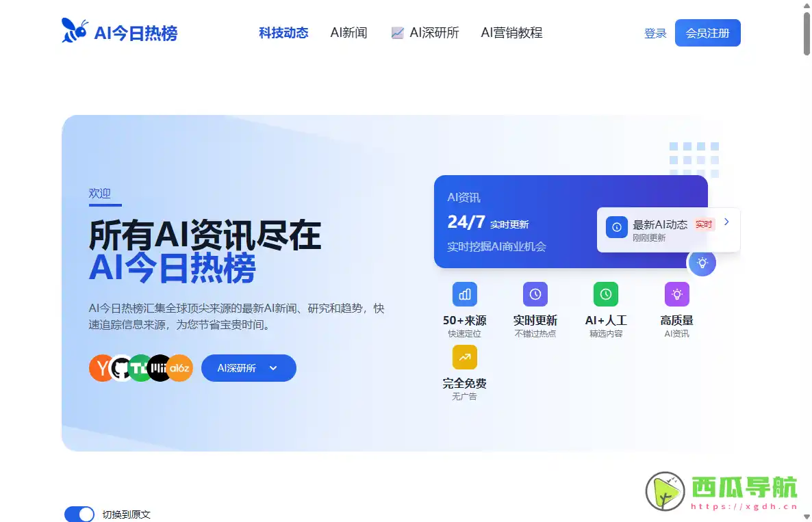Click the 切换到原文 label
This screenshot has height=522, width=812.
pyautogui.click(x=127, y=514)
